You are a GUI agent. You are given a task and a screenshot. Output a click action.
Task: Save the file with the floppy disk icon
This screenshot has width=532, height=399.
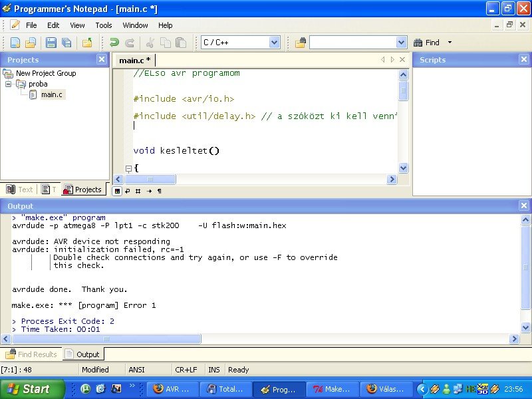(x=51, y=43)
